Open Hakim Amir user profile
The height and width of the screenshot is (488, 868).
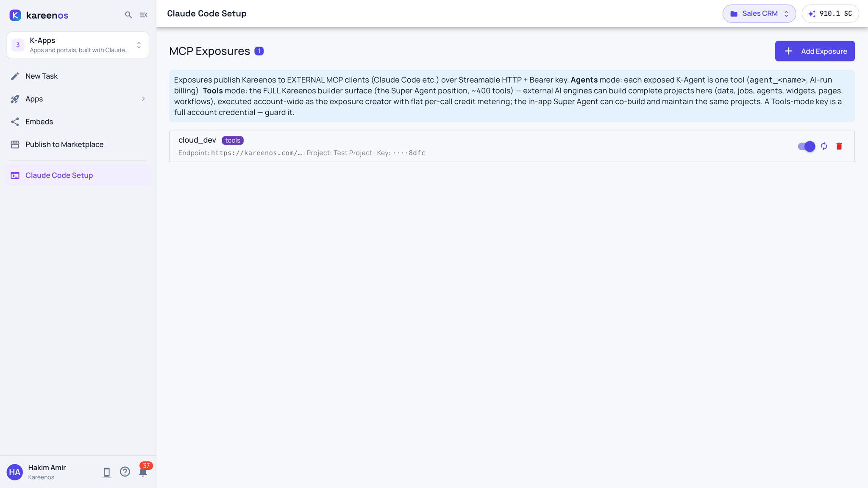click(x=47, y=472)
